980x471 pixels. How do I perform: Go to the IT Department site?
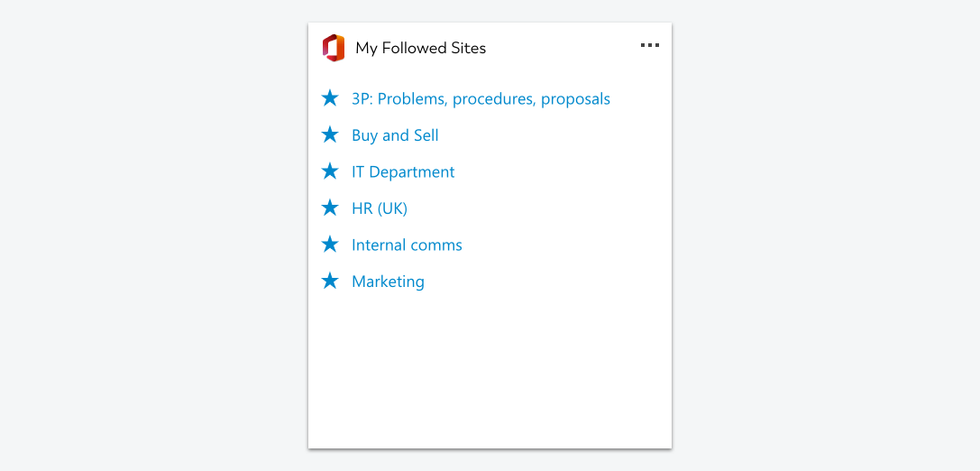[403, 171]
